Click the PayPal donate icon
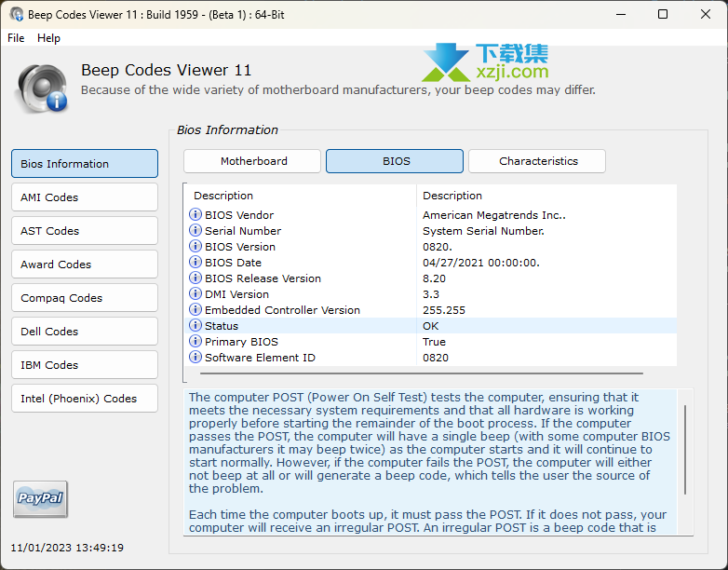The height and width of the screenshot is (570, 728). (x=40, y=498)
